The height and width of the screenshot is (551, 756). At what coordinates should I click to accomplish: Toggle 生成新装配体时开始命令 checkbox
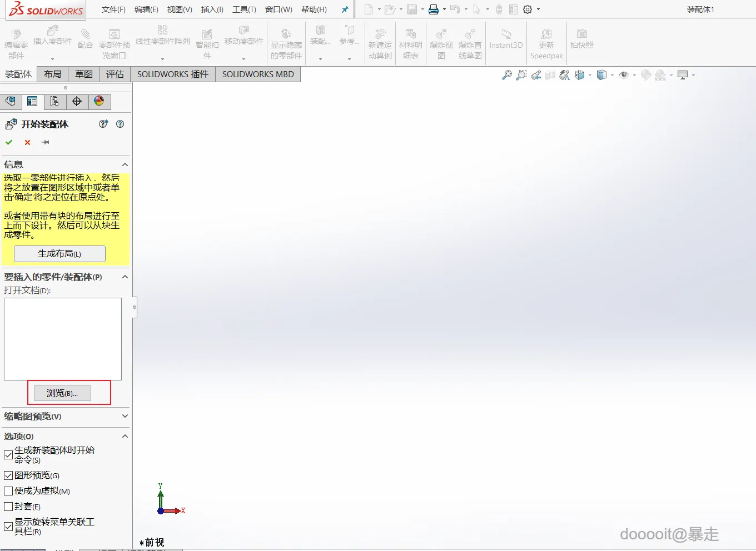point(8,455)
